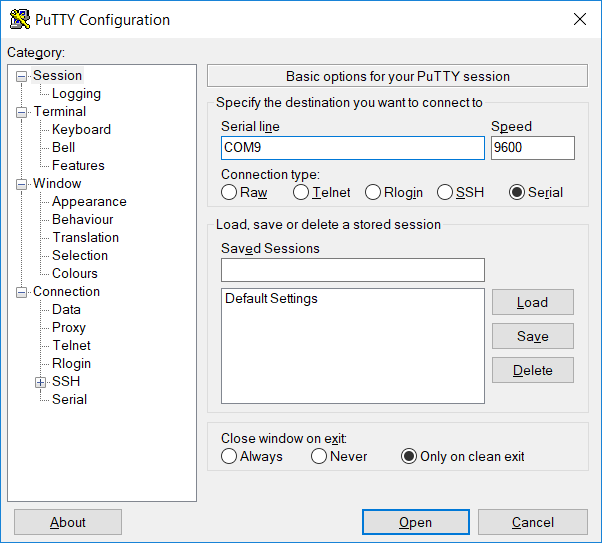
Task: Collapse the Session tree node
Action: click(x=22, y=76)
